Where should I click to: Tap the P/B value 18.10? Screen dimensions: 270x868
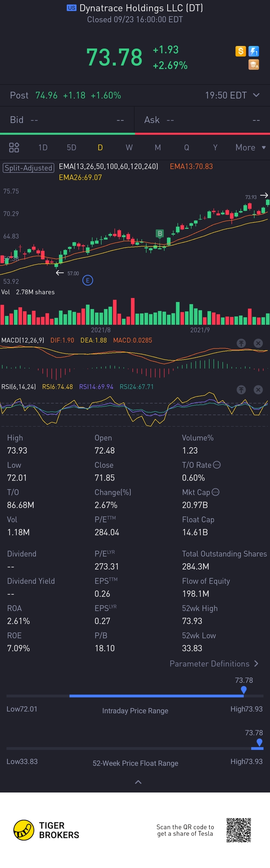104,648
